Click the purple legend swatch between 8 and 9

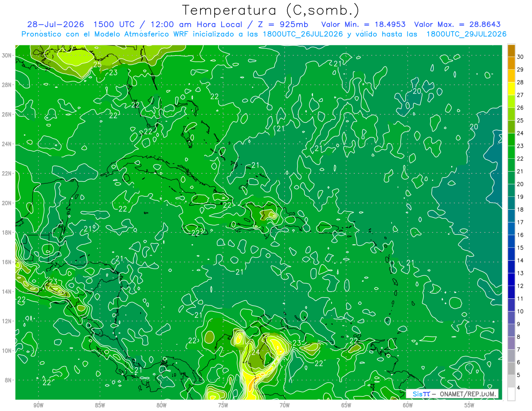511,331
